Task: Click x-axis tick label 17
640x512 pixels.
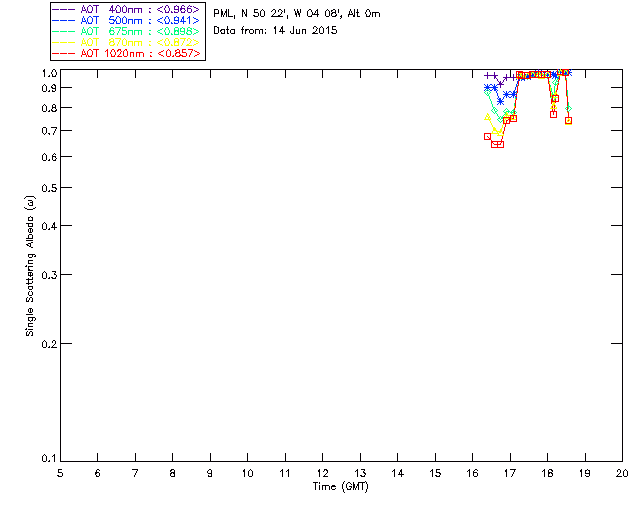Action: (510, 474)
